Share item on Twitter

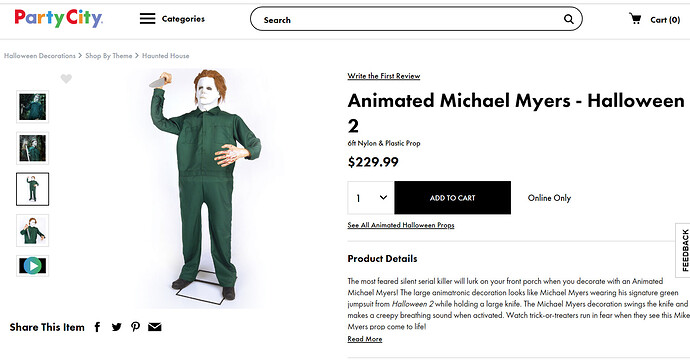click(116, 327)
